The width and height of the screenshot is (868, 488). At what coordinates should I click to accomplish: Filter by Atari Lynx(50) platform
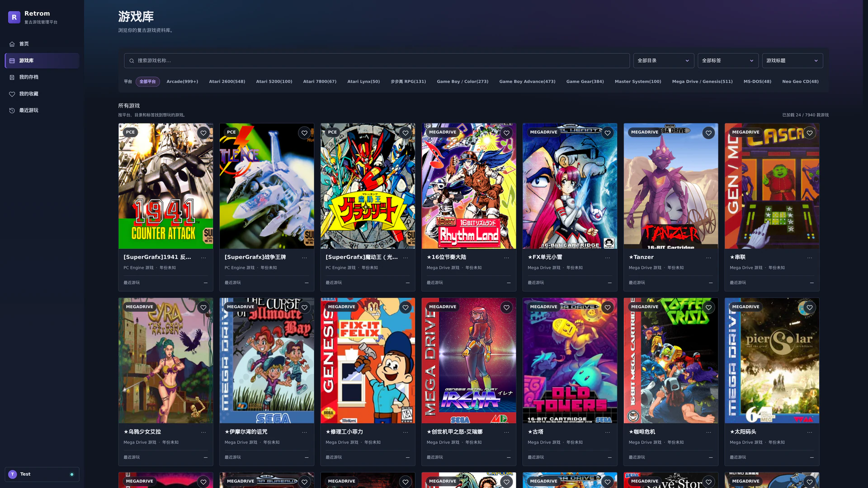point(363,82)
